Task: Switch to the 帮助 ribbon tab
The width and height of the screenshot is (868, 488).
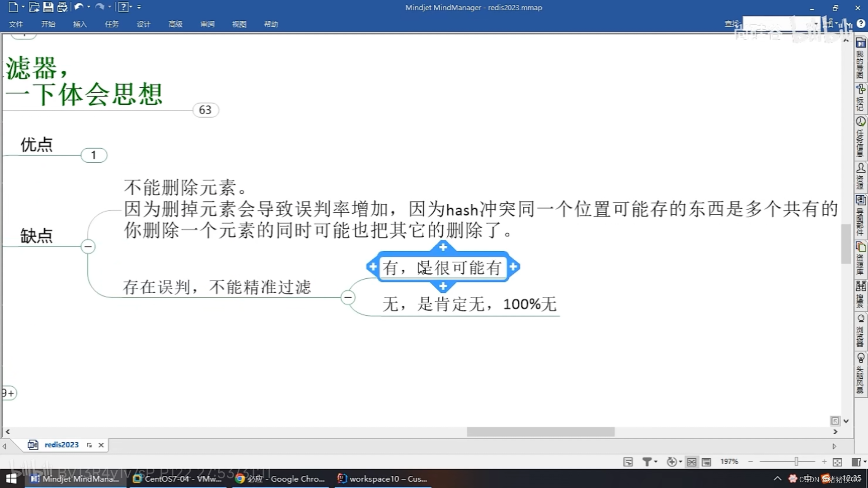Action: [271, 24]
